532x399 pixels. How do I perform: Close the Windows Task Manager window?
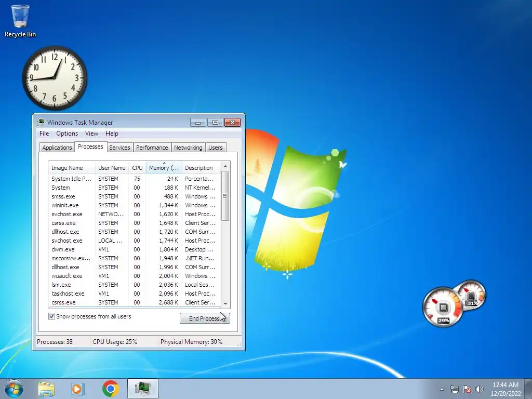point(232,122)
